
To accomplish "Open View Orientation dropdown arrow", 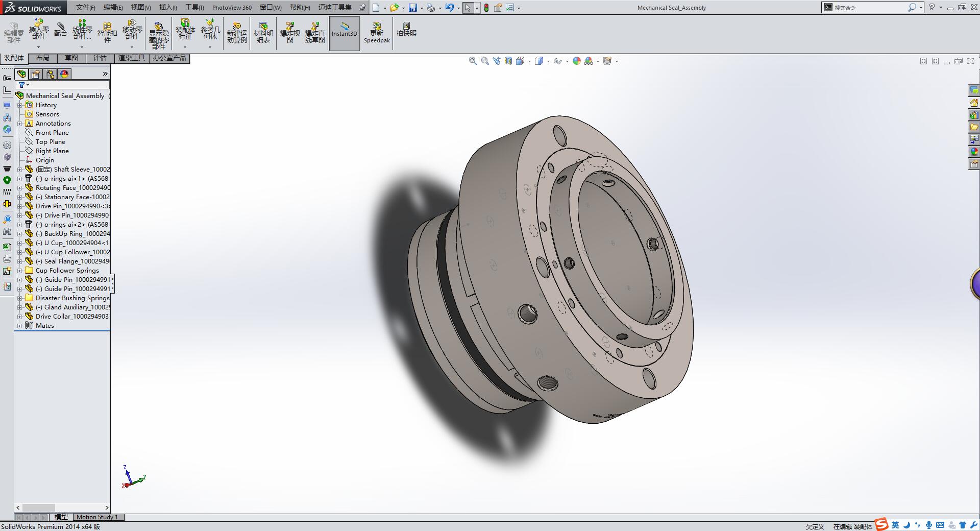I will [529, 61].
